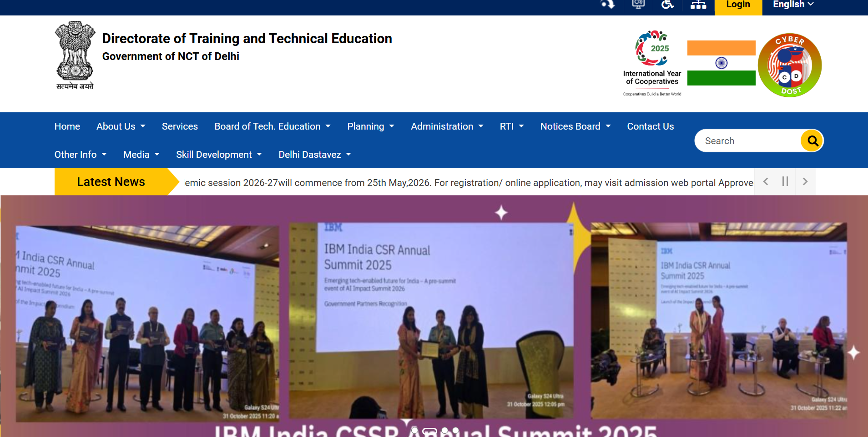
Task: Expand the Board of Tech. Education menu
Action: 273,126
